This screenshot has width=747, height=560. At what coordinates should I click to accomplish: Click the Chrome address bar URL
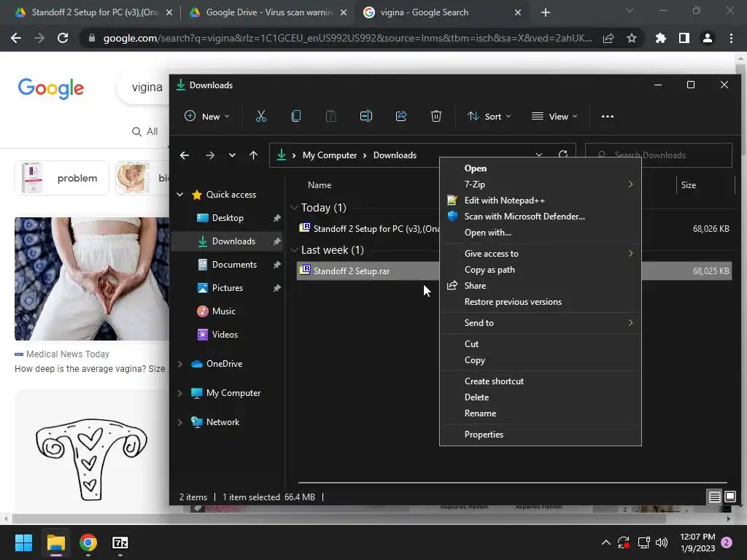pyautogui.click(x=348, y=38)
